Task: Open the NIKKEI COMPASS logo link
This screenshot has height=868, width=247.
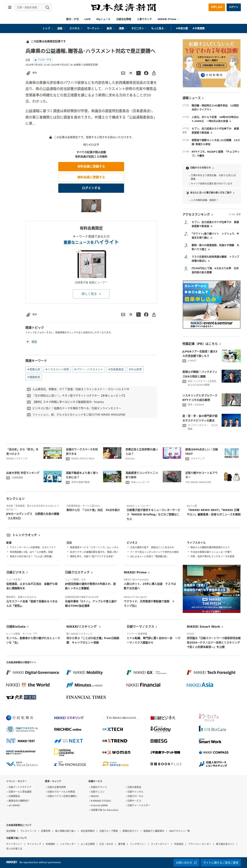Action: coord(214,752)
